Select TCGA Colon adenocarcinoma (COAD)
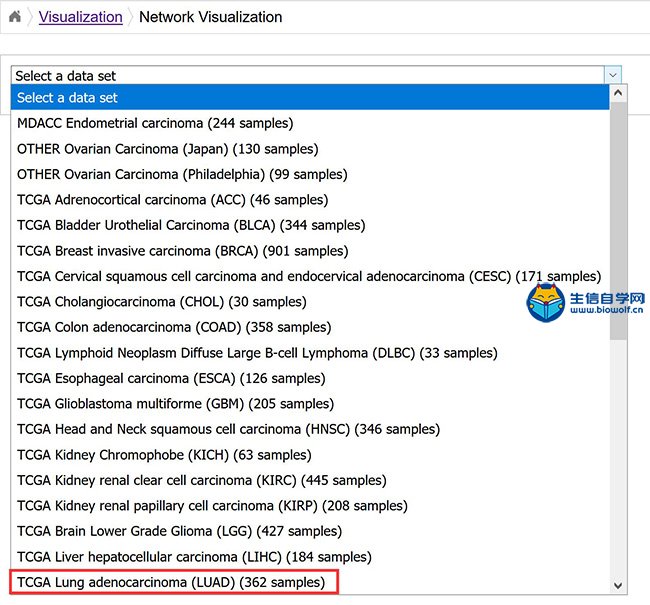This screenshot has width=650, height=605. point(310,327)
